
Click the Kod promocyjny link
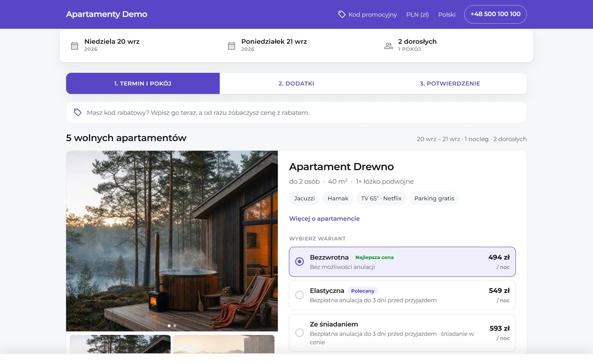pos(367,14)
